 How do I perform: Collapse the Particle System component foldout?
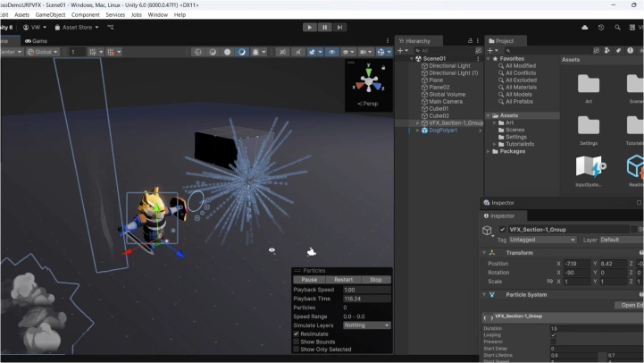[484, 295]
